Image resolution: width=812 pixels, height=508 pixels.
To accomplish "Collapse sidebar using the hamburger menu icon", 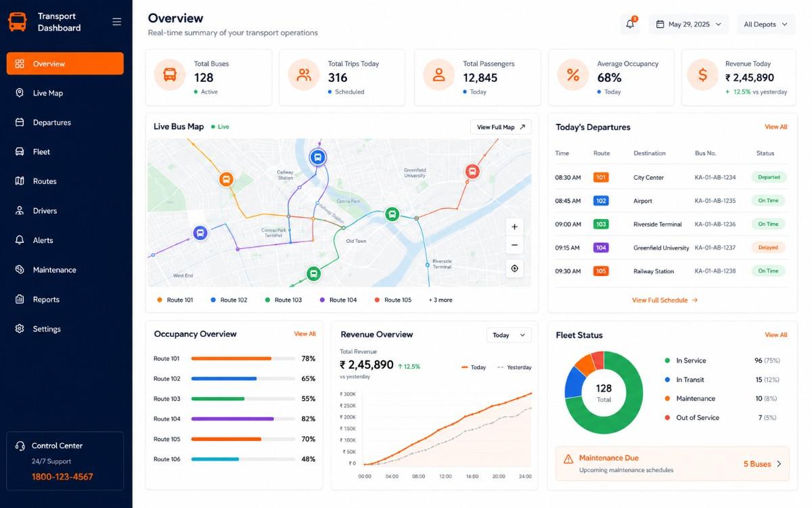I will pos(116,22).
